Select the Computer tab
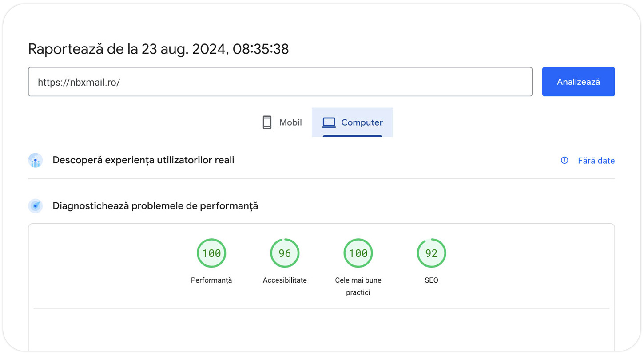 [352, 122]
